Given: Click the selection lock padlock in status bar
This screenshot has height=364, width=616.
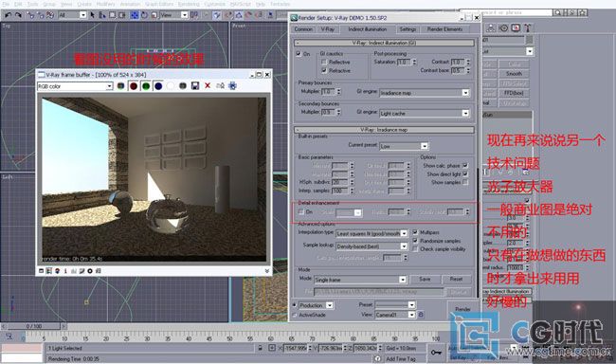Looking at the screenshot, I should pos(260,348).
